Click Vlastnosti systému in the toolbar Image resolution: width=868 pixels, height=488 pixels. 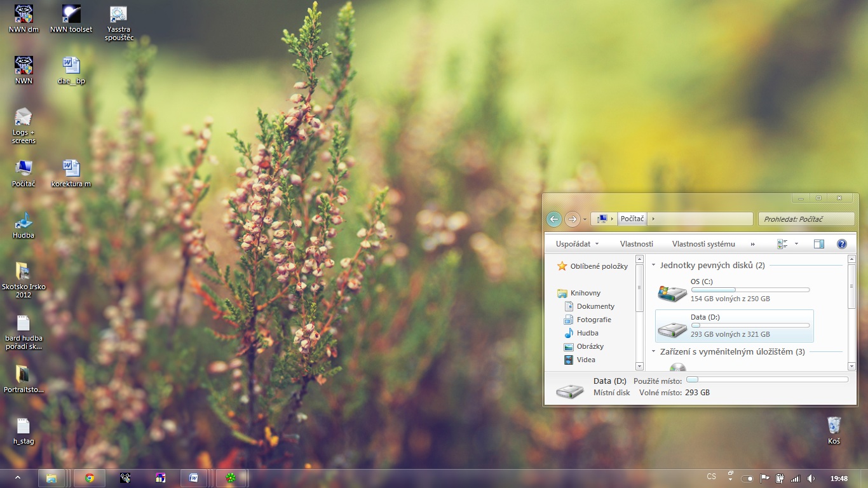pyautogui.click(x=703, y=244)
